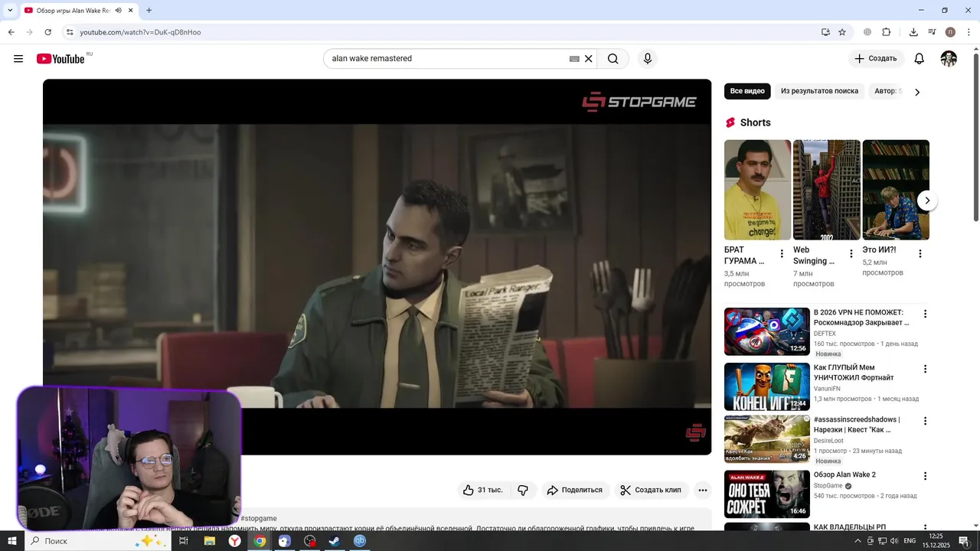Open Task View on the taskbar
The image size is (980, 551).
coord(184,541)
